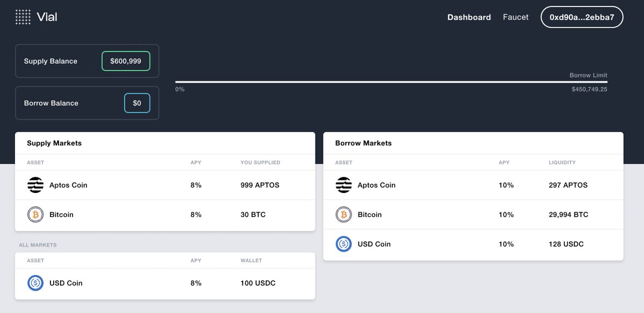Click the Bitcoin icon in Borrow Markets
644x313 pixels.
click(x=343, y=214)
